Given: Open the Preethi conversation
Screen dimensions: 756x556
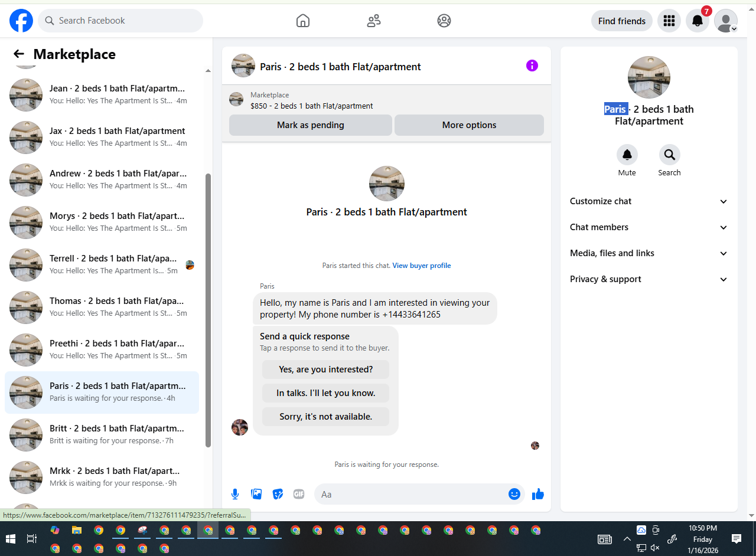Looking at the screenshot, I should pos(102,349).
